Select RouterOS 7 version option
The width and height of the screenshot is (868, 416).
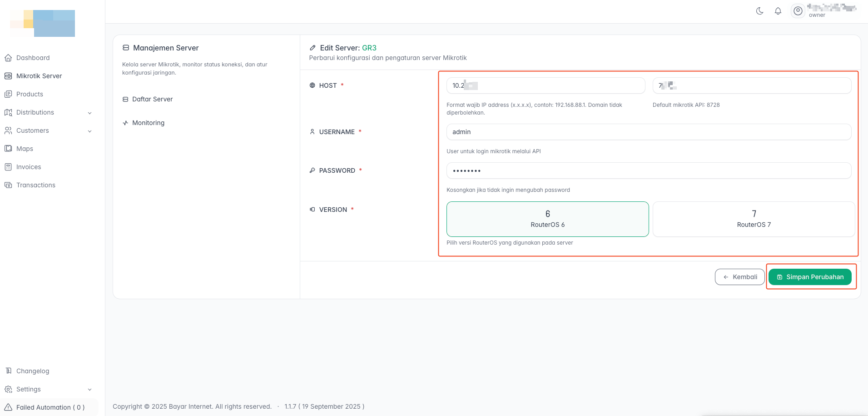coord(754,219)
